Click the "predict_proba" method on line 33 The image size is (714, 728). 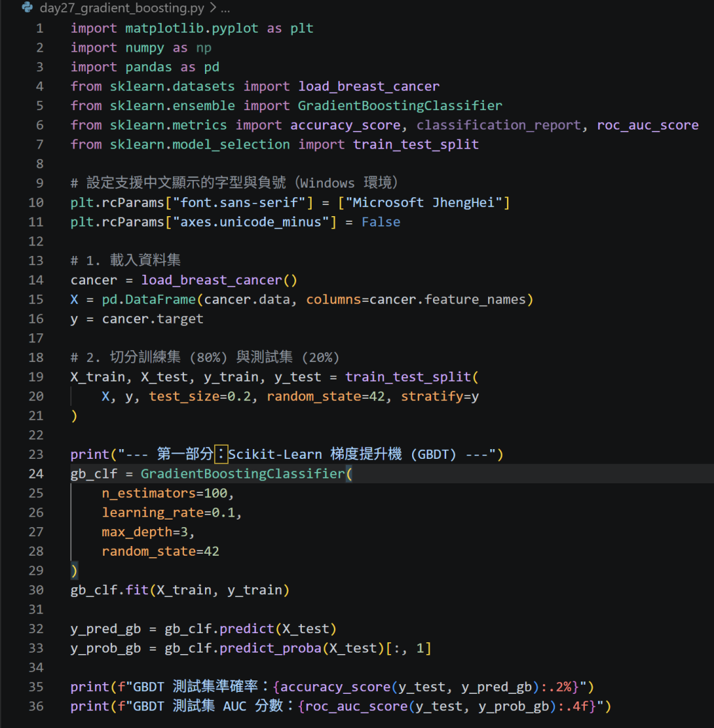point(270,648)
